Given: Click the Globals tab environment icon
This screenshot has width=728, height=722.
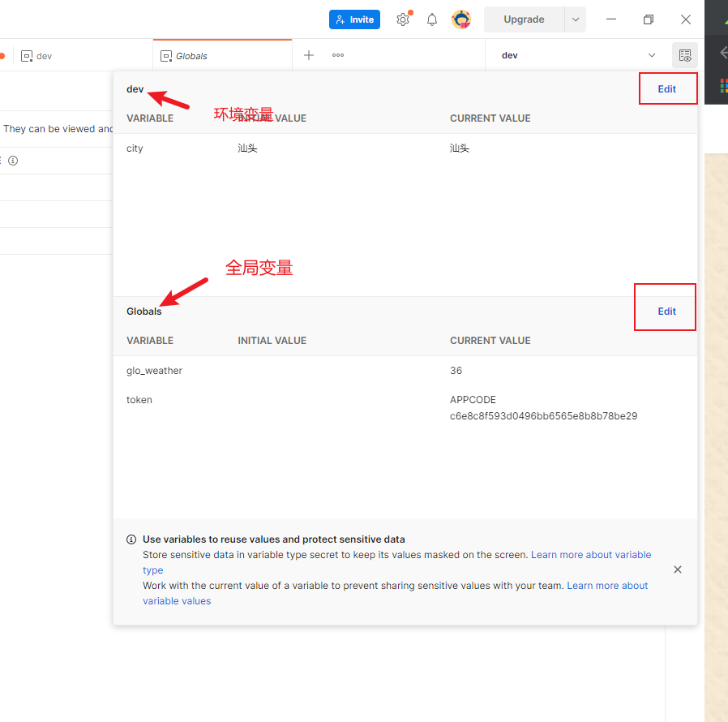Looking at the screenshot, I should pyautogui.click(x=165, y=56).
